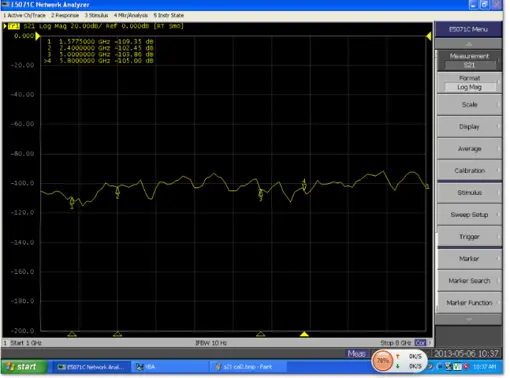The image size is (510, 378).
Task: Click marker 3 stimulus triangle on bottom axis
Action: (x=261, y=334)
